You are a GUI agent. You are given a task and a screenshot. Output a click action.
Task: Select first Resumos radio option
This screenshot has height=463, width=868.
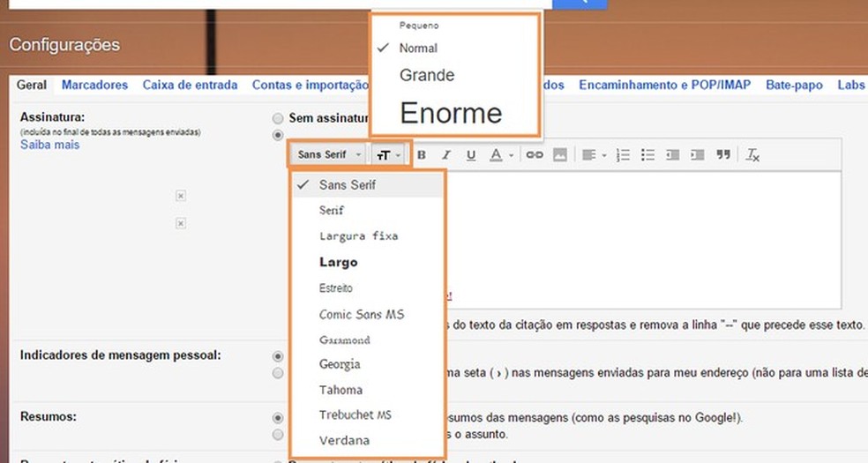pyautogui.click(x=278, y=418)
